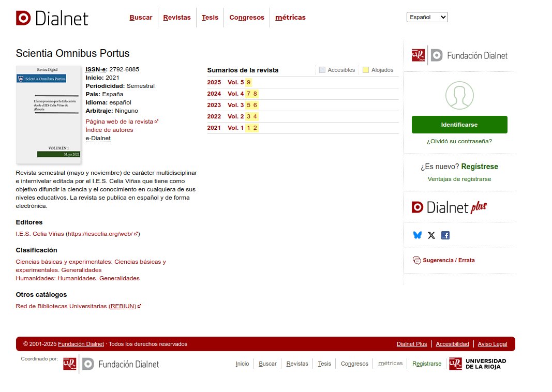Click Buscar in footer navigation
The width and height of the screenshot is (552, 392).
pos(267,364)
